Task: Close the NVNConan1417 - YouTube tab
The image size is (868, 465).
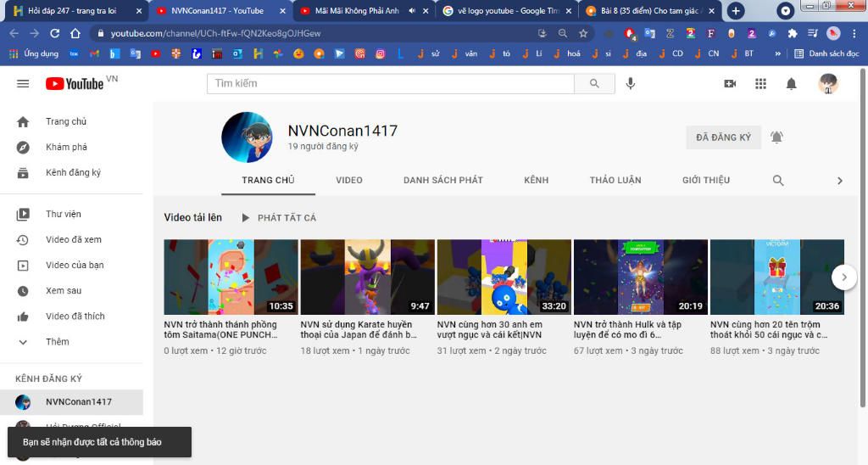Action: [x=282, y=10]
